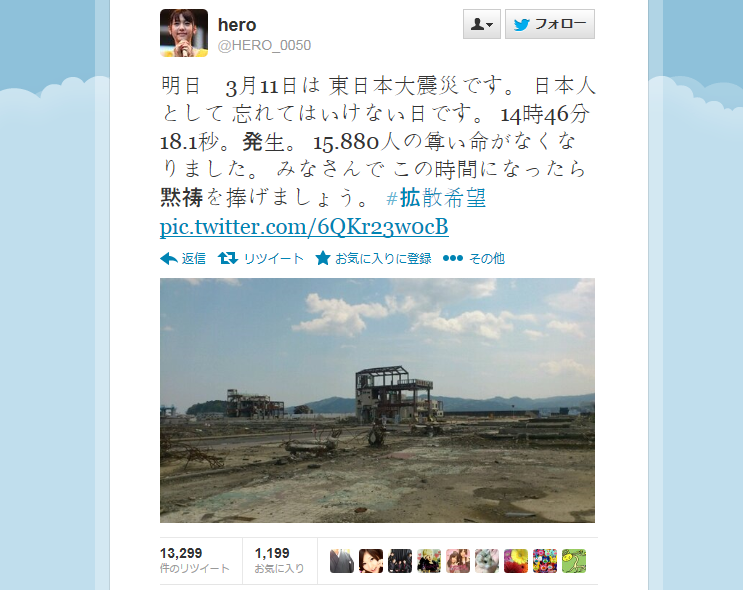
Task: Click the hero display name
Action: click(x=237, y=25)
